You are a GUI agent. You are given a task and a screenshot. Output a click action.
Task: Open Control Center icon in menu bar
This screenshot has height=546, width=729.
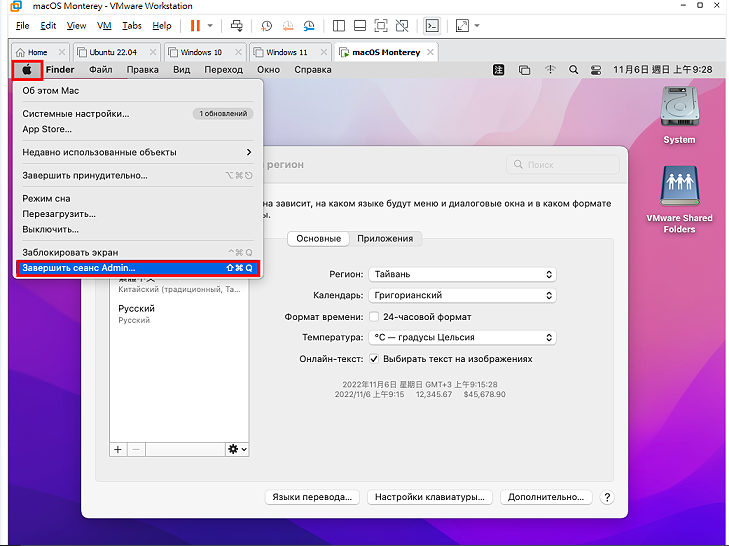point(596,70)
